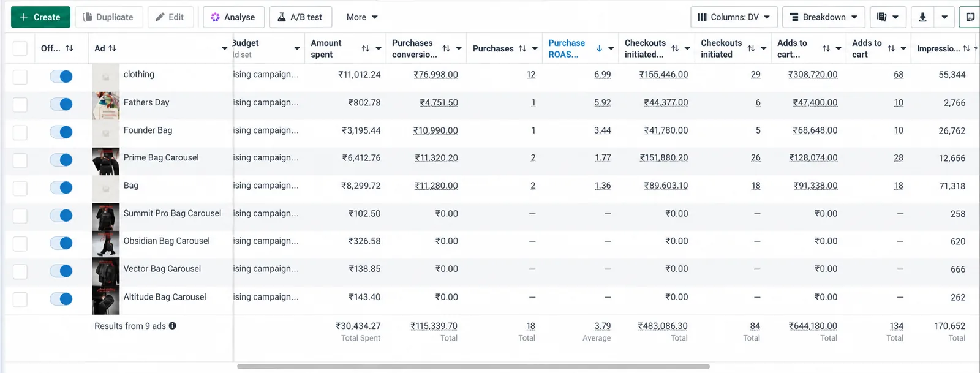Open the Prime Bag Carousel thumbnail
The width and height of the screenshot is (980, 373).
click(105, 161)
